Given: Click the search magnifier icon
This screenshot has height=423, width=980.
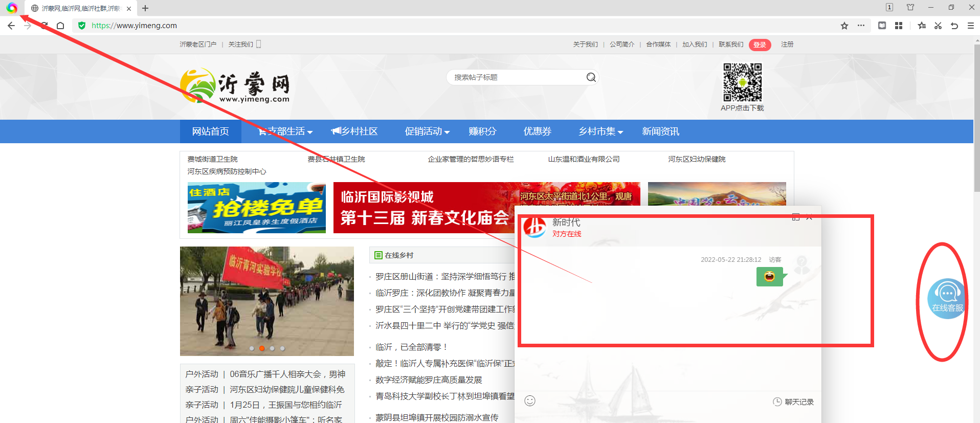Looking at the screenshot, I should (x=591, y=77).
